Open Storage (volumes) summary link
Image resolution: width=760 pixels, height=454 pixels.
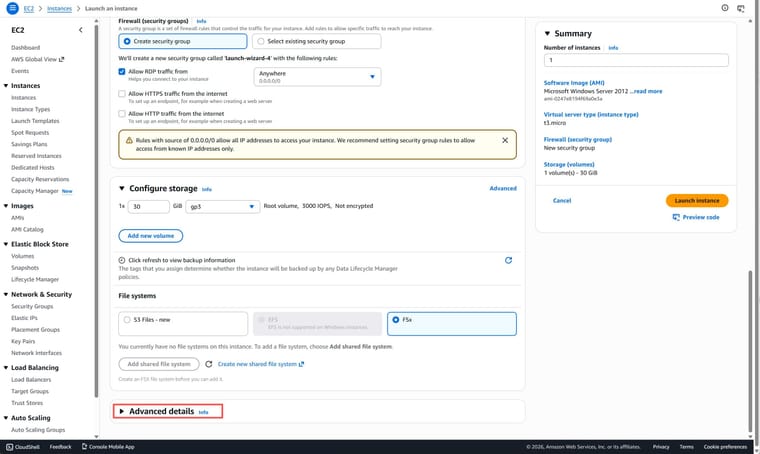569,164
